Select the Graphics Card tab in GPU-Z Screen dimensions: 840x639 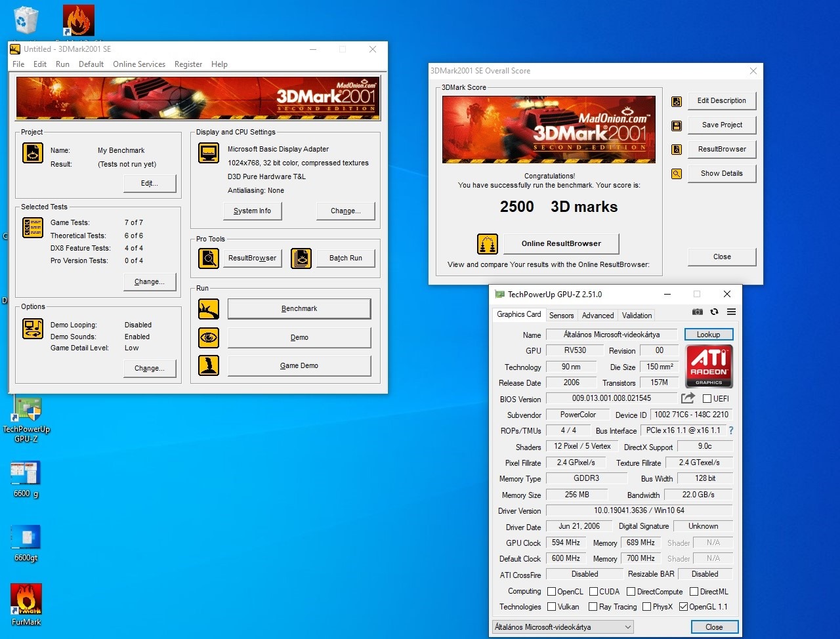pyautogui.click(x=519, y=314)
